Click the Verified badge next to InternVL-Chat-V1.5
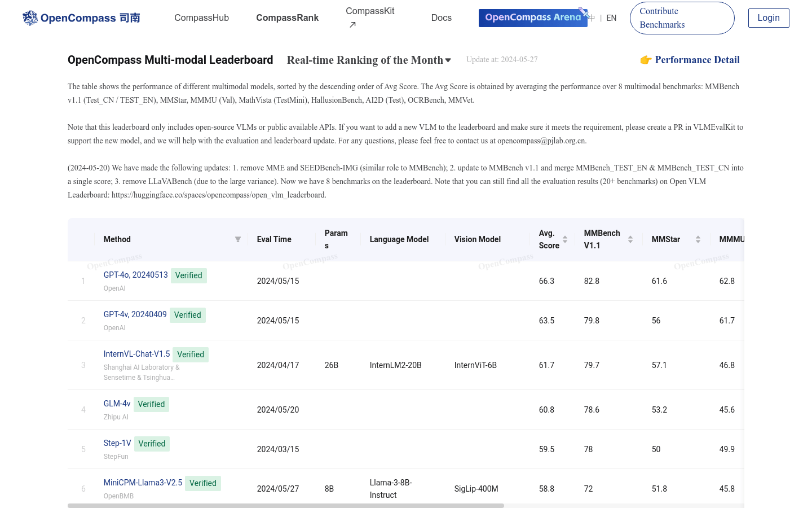 [x=191, y=354]
